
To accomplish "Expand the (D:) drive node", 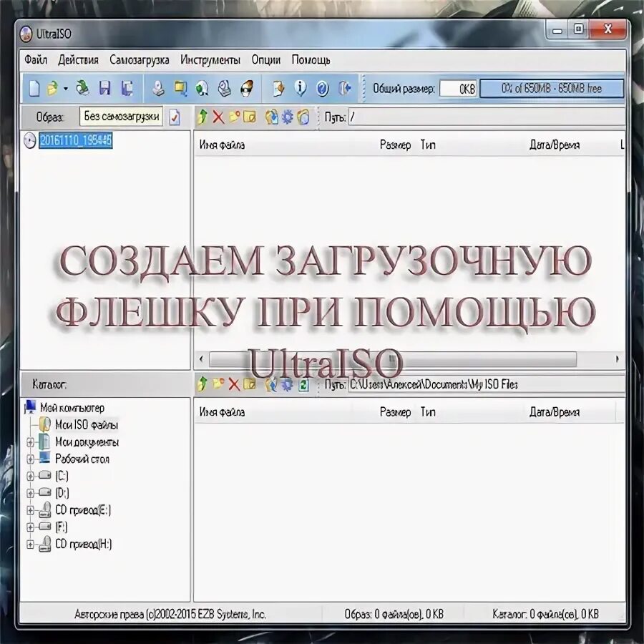I will click(x=30, y=493).
